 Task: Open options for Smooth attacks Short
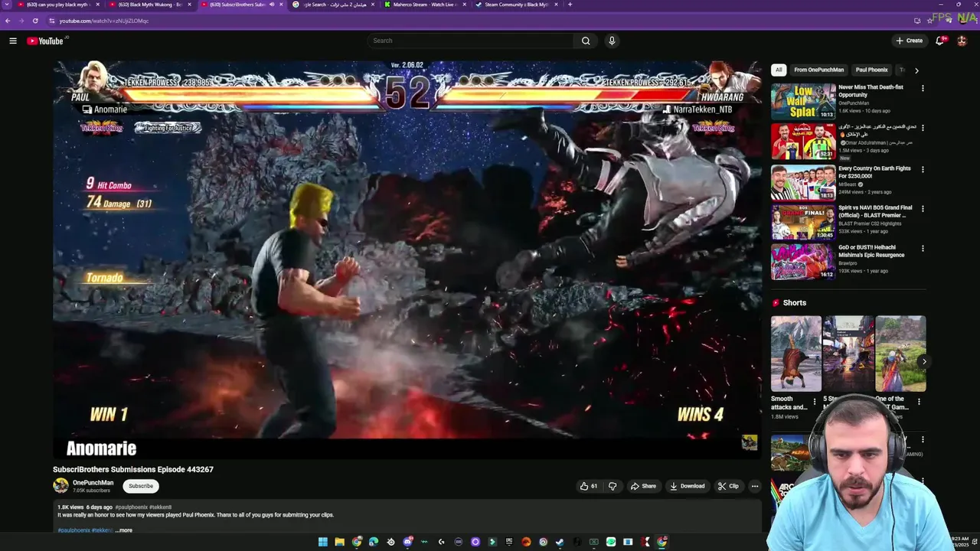tap(815, 401)
